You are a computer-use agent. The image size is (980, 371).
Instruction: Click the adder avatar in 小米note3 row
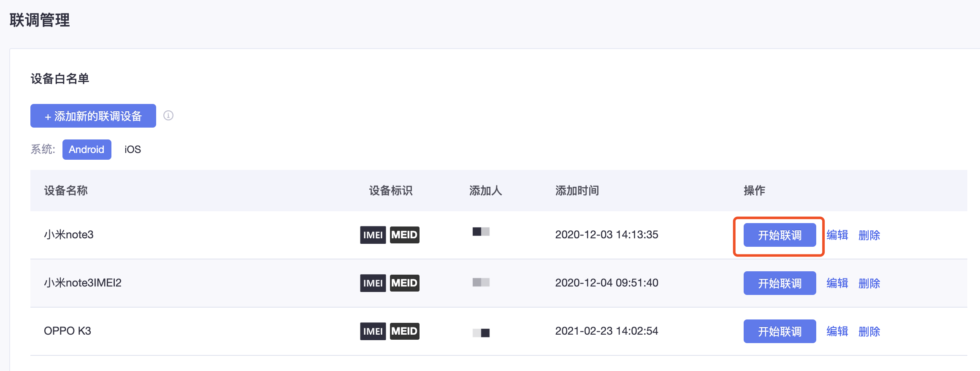tap(481, 232)
